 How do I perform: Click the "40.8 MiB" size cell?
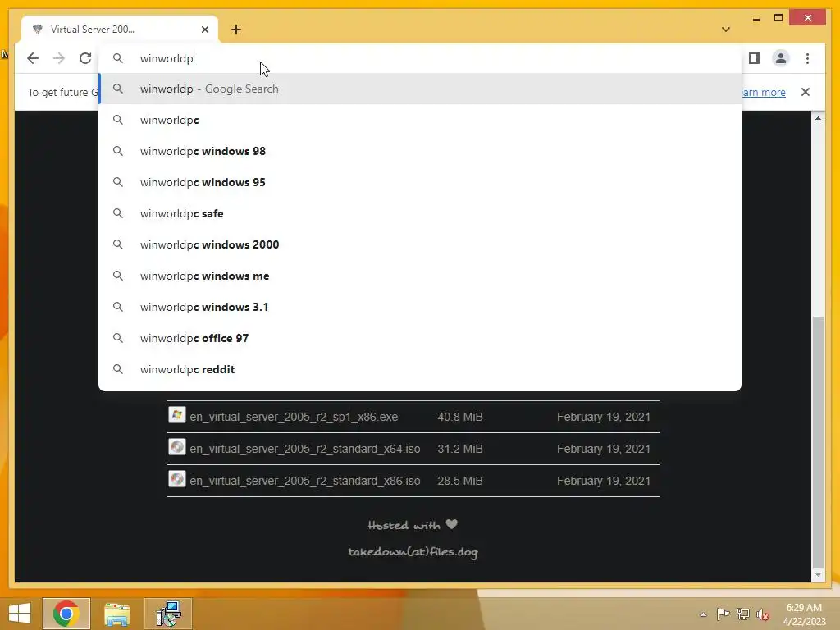(460, 417)
